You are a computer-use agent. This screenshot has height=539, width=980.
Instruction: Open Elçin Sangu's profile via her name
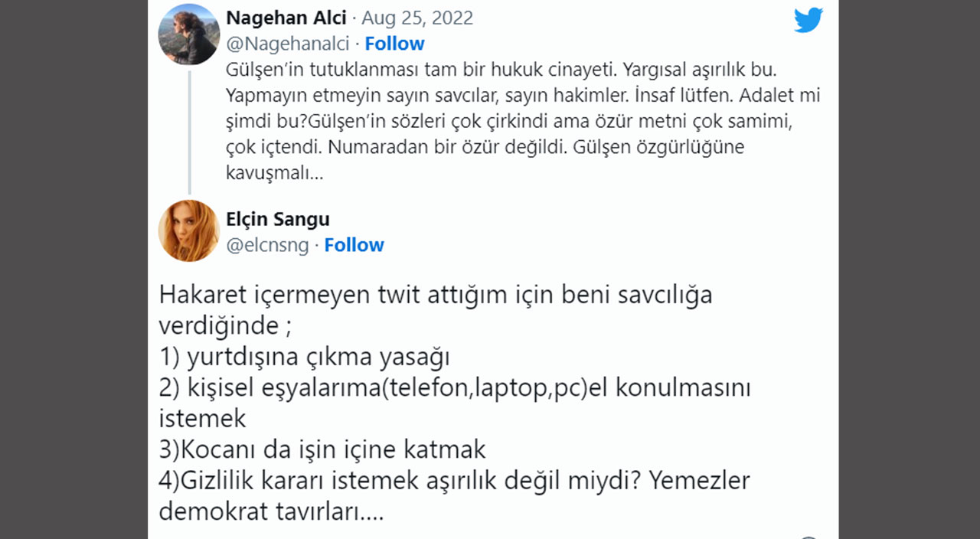coord(277,219)
